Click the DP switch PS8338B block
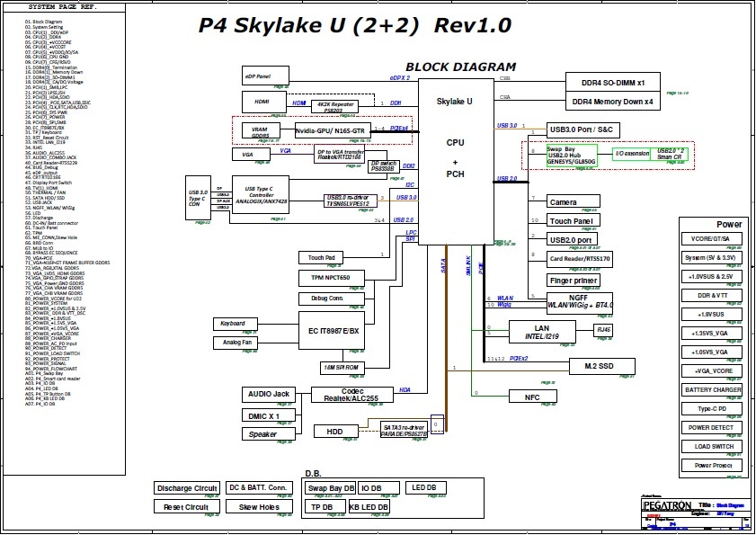756x535 pixels. pyautogui.click(x=384, y=166)
